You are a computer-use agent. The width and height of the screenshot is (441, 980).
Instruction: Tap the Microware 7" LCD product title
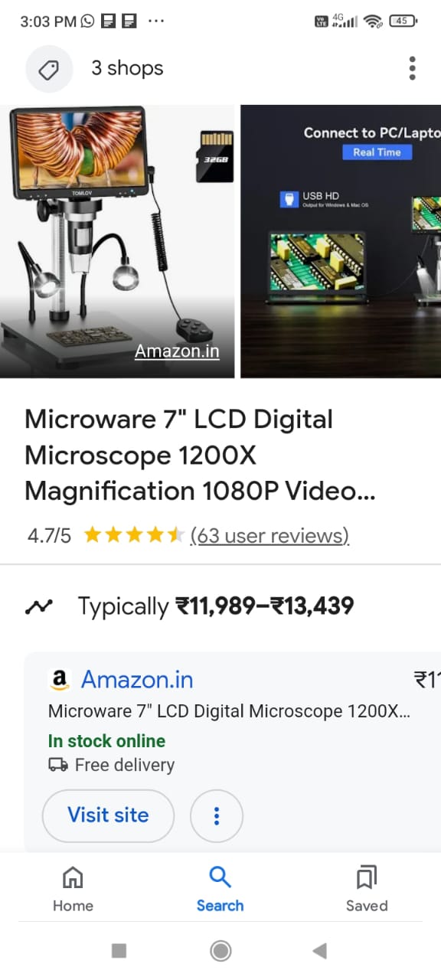(201, 456)
